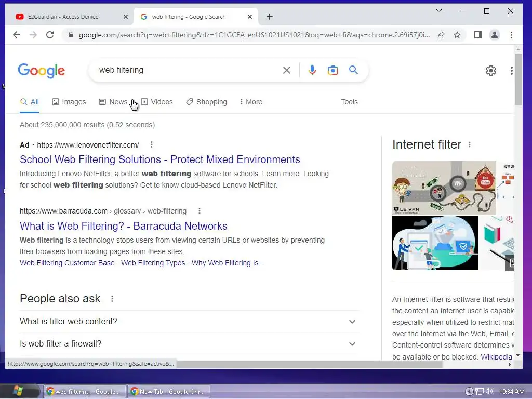Viewport: 532px width, 399px height.
Task: Open a new tab with the plus button
Action: click(x=270, y=17)
